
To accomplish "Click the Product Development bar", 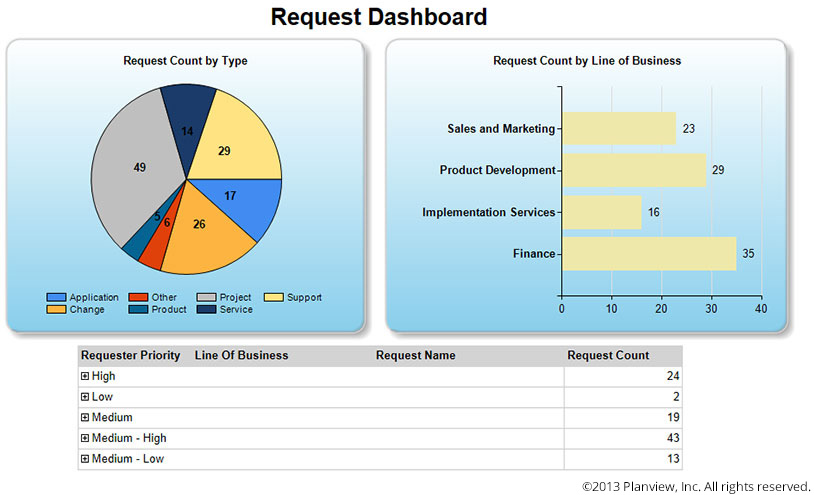I will (634, 170).
